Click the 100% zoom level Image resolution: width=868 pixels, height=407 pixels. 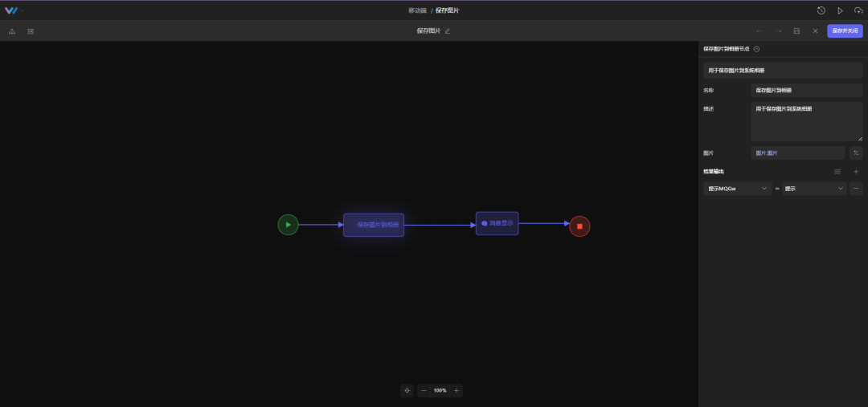pyautogui.click(x=440, y=390)
